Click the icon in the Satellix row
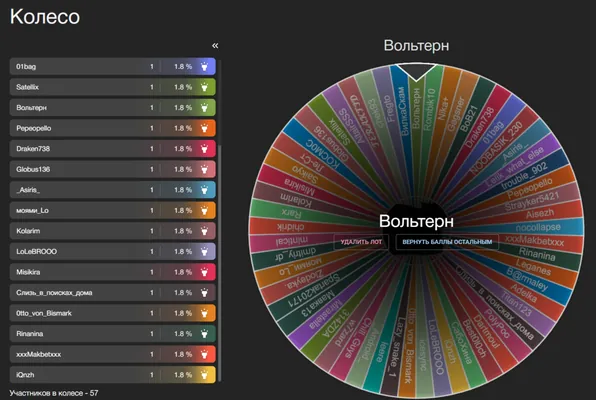596x400 pixels. [204, 87]
